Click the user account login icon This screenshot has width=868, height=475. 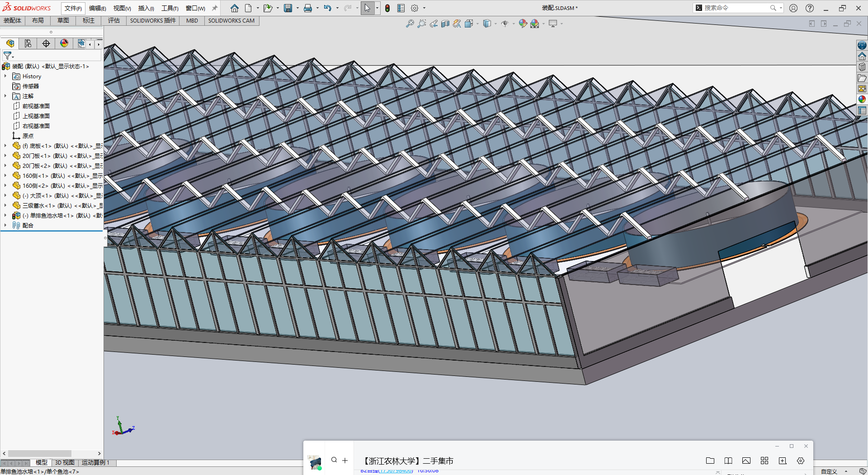pos(793,8)
